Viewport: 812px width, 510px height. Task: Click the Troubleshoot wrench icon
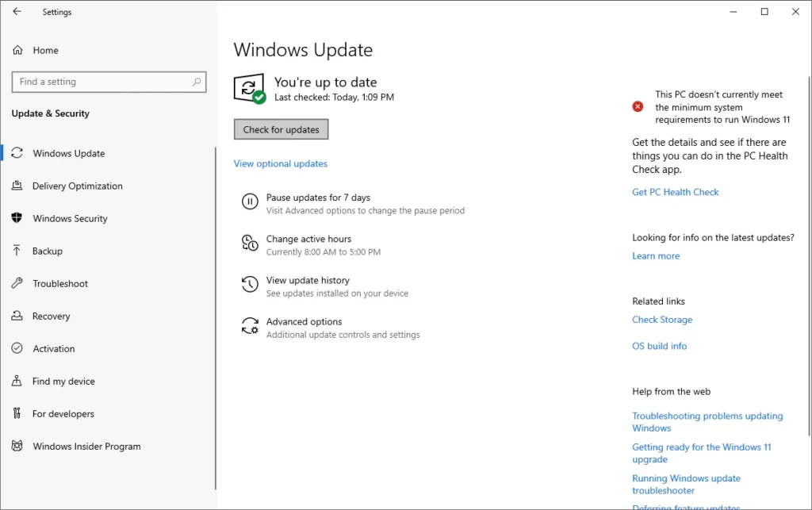(17, 283)
